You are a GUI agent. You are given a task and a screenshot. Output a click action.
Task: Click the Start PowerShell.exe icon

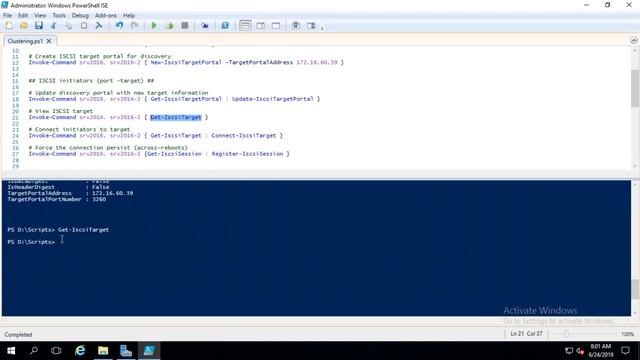point(225,26)
